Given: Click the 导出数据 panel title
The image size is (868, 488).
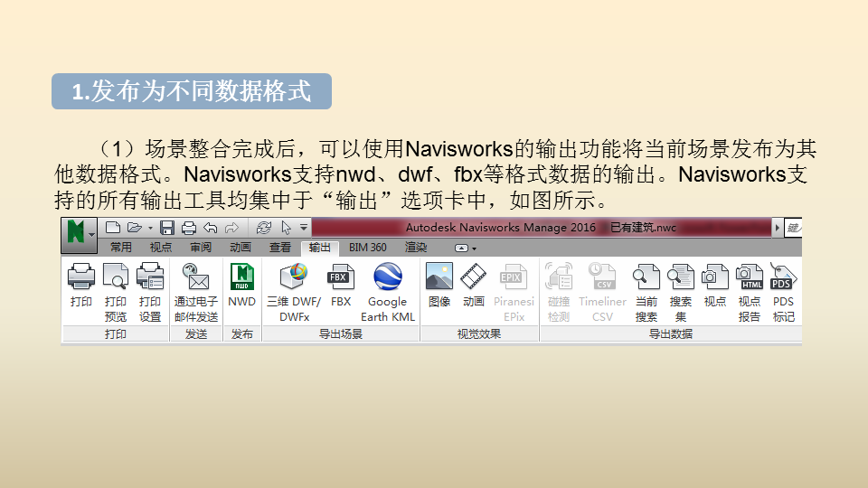Looking at the screenshot, I should tap(671, 334).
